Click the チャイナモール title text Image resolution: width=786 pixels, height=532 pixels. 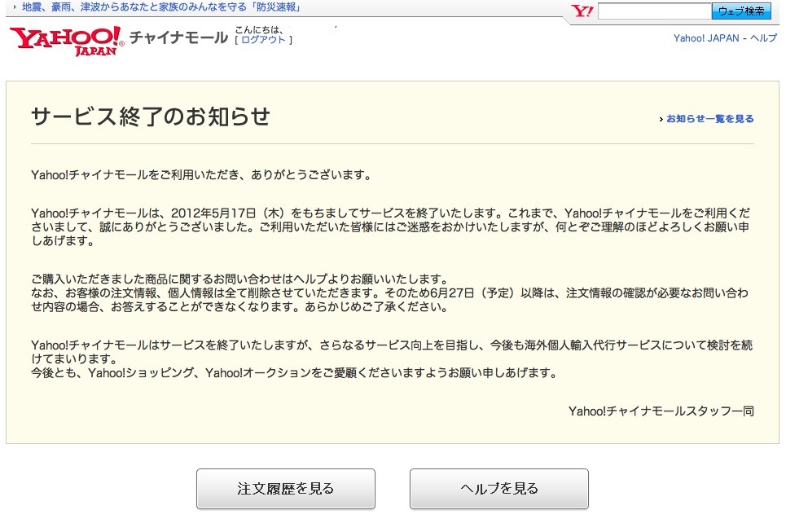click(179, 37)
